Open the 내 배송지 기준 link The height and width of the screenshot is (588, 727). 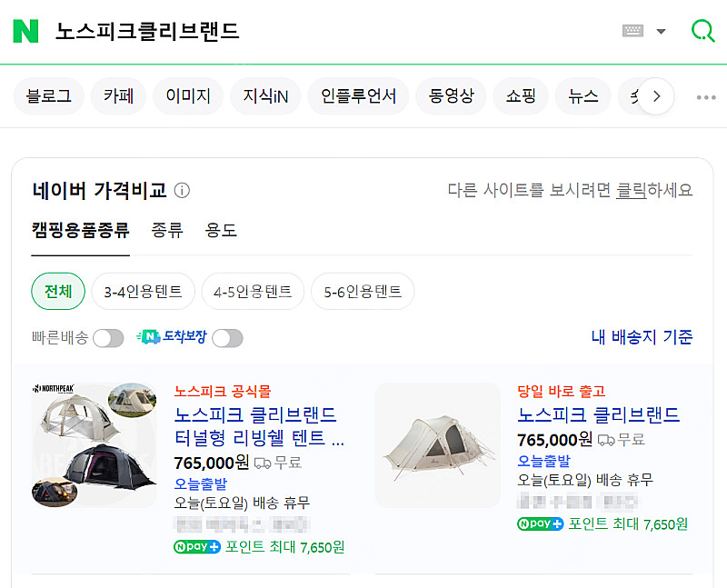pos(641,336)
